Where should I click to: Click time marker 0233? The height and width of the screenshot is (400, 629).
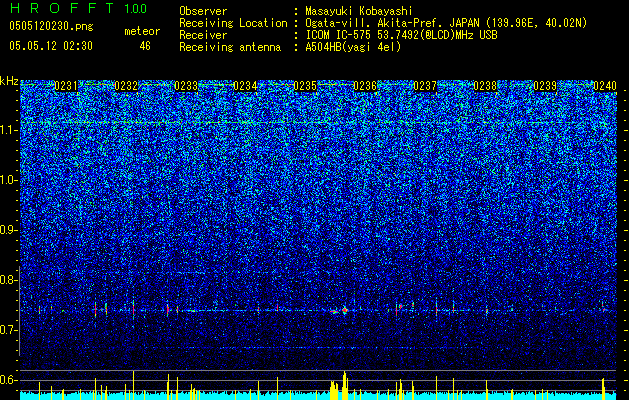pos(186,86)
